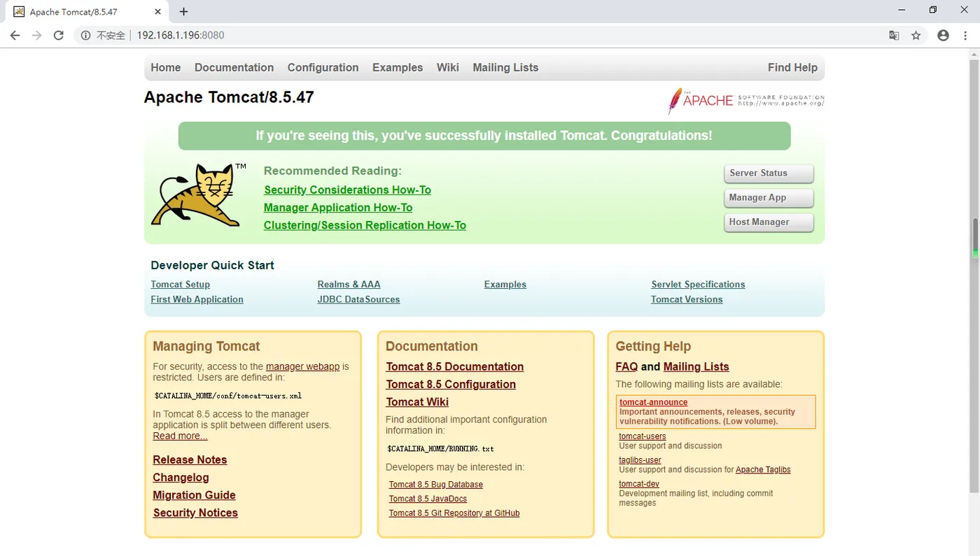
Task: Bookmark this page with the star icon
Action: click(x=916, y=35)
